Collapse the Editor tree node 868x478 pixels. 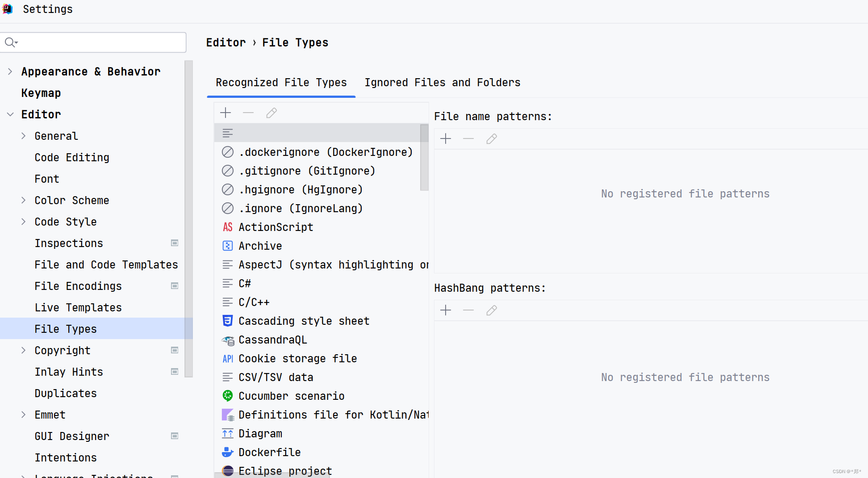pyautogui.click(x=10, y=115)
